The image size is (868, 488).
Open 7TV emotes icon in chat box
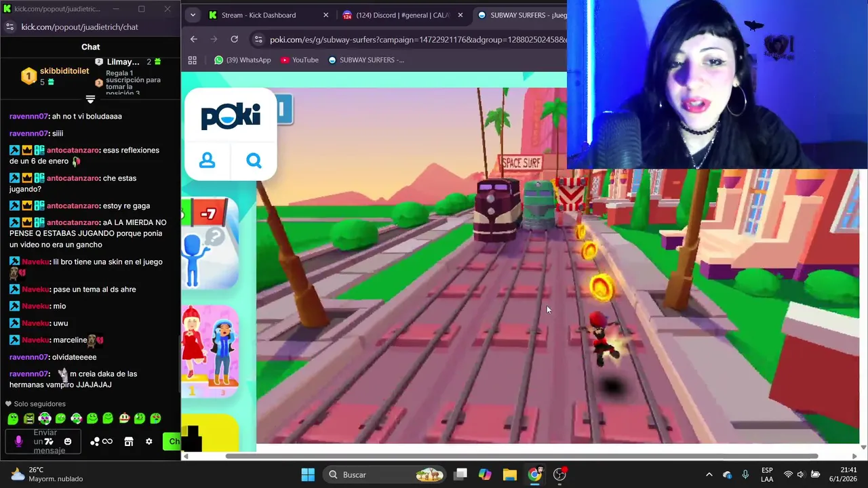[48, 441]
